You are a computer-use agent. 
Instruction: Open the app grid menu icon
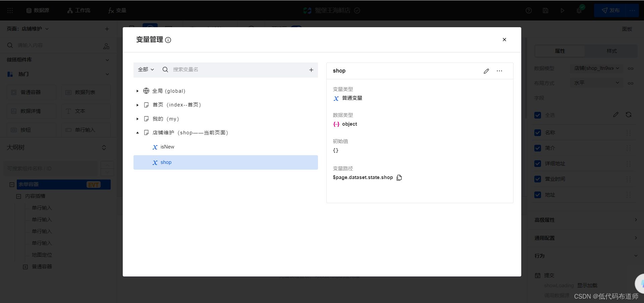10,10
